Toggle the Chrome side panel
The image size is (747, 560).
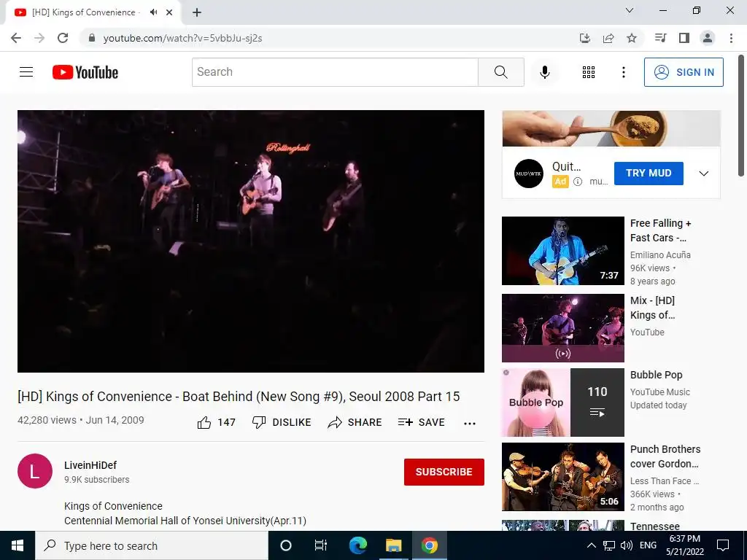click(684, 38)
